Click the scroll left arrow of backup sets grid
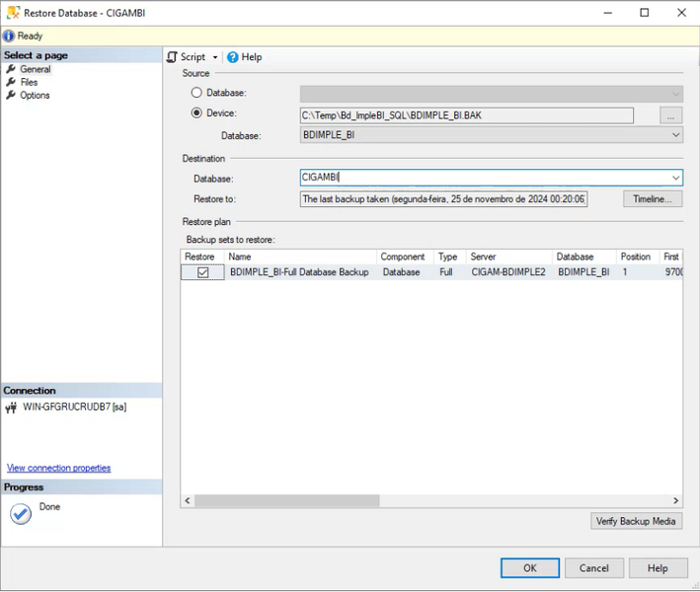 pyautogui.click(x=188, y=500)
